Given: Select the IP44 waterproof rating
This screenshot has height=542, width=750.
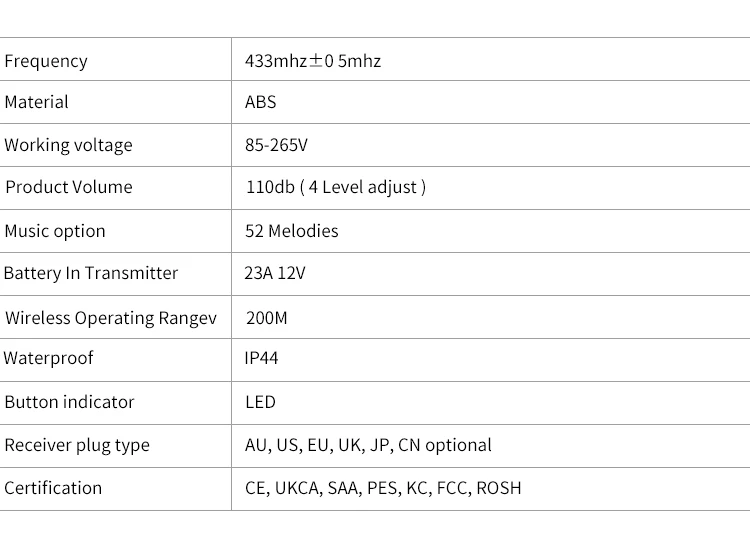Looking at the screenshot, I should (x=262, y=358).
